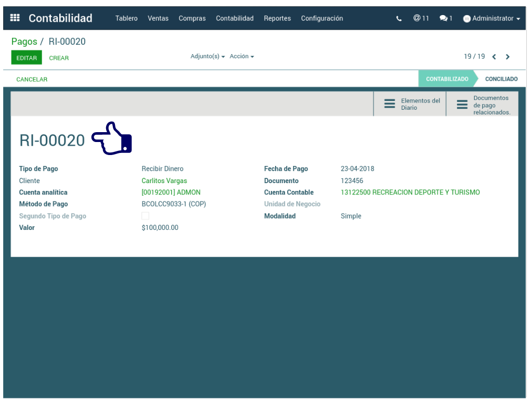
Task: Click the Pagos breadcrumb link
Action: pos(24,42)
